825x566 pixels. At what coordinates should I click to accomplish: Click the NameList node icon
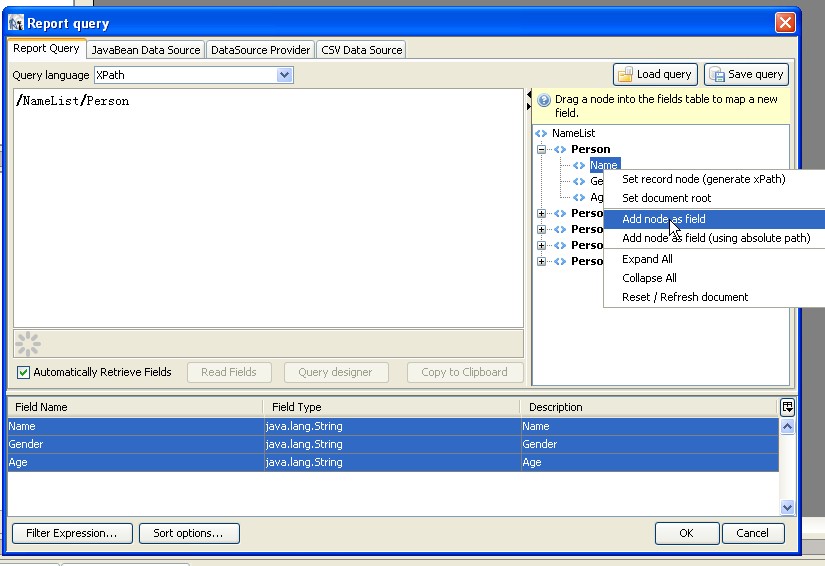(x=541, y=134)
